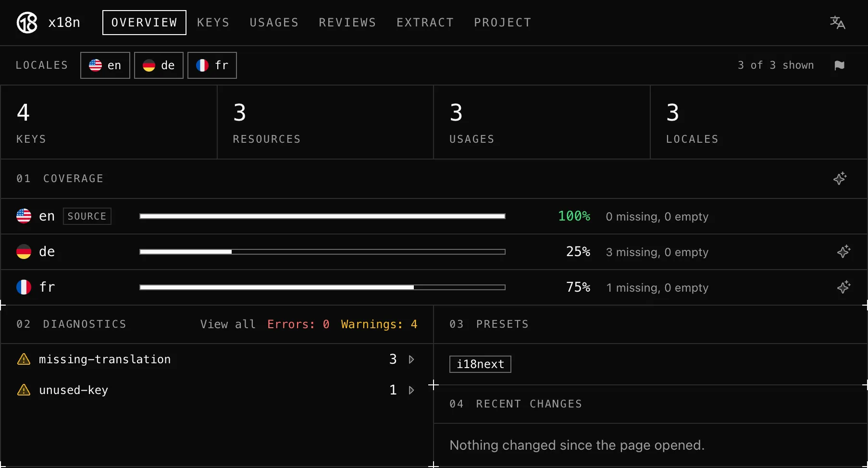Click 'Nothing changed since the page opened.'
The image size is (868, 468).
tap(577, 445)
